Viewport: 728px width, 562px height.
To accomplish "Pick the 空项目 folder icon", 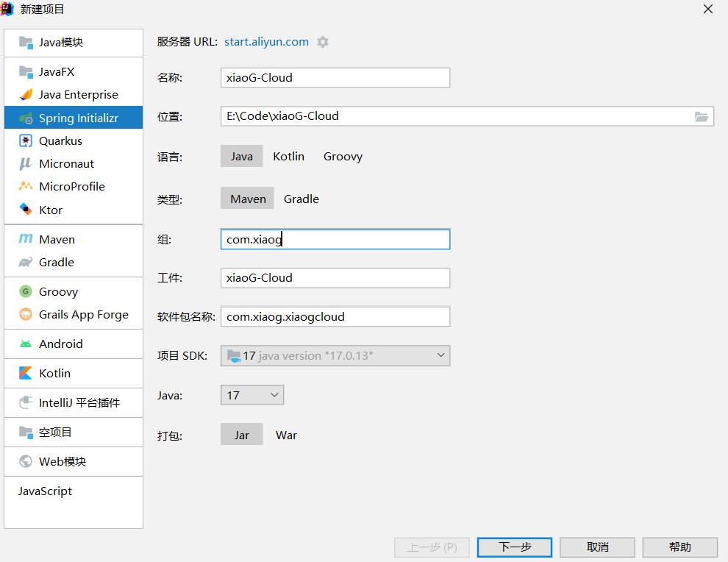I will pos(26,432).
